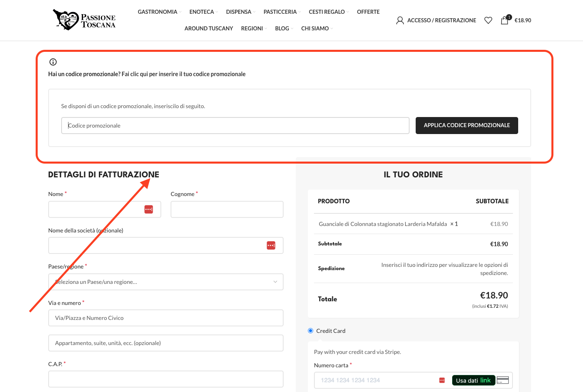The image size is (583, 392).
Task: Open the wishlist heart icon
Action: point(488,20)
